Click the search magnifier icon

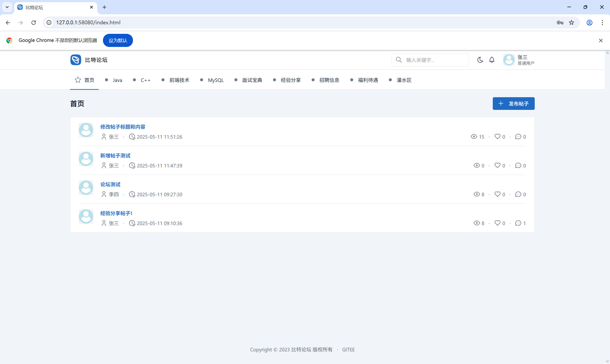pyautogui.click(x=399, y=60)
